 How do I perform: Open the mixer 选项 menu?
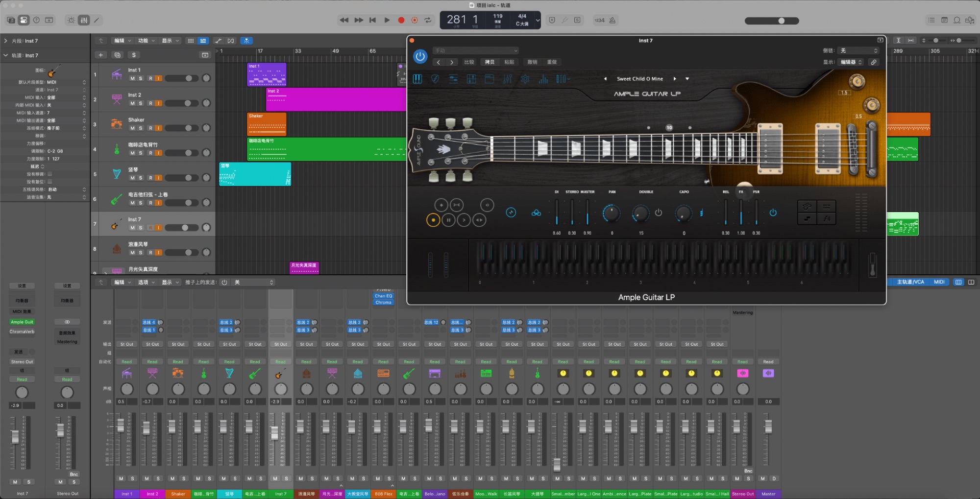point(146,282)
